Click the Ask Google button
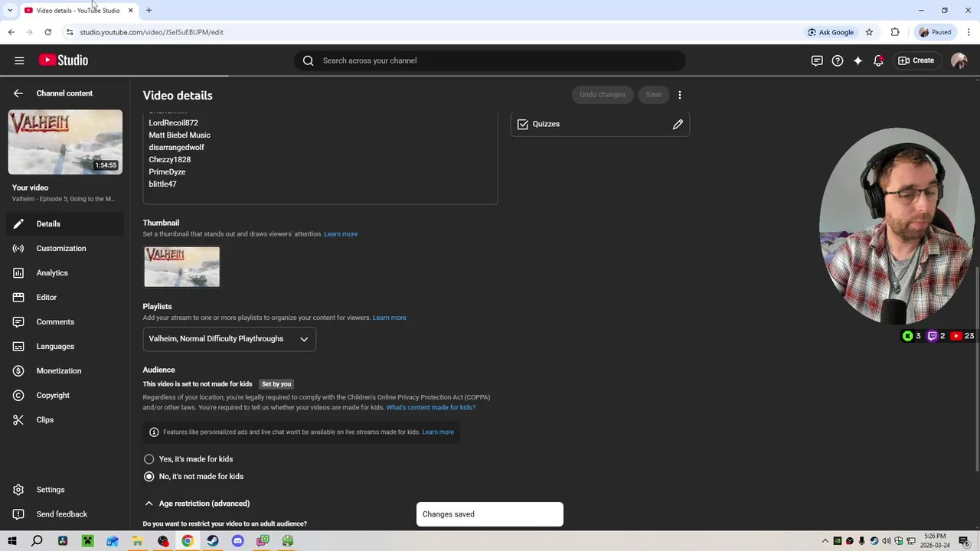 831,32
